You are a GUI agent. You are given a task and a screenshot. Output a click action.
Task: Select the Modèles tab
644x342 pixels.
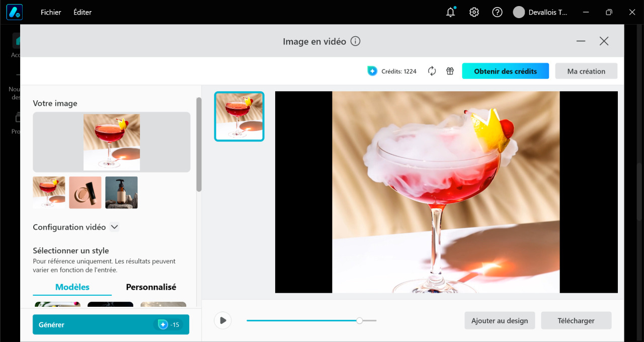tap(72, 287)
